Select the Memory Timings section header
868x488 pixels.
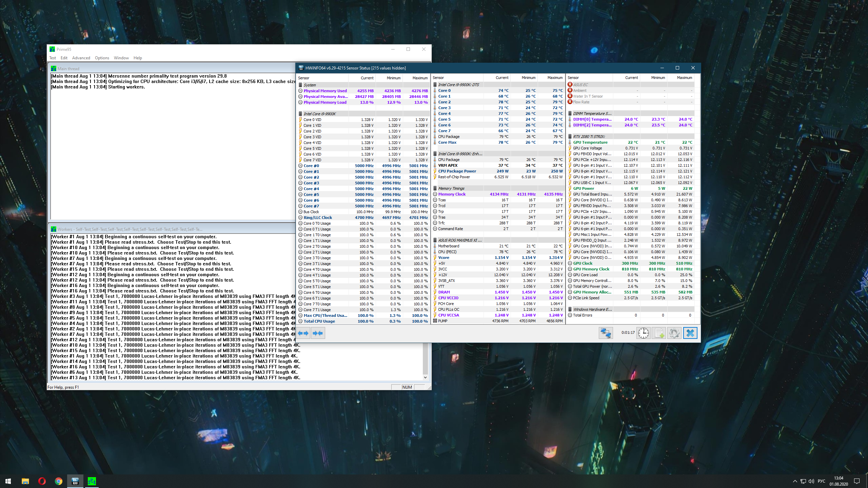pyautogui.click(x=451, y=188)
